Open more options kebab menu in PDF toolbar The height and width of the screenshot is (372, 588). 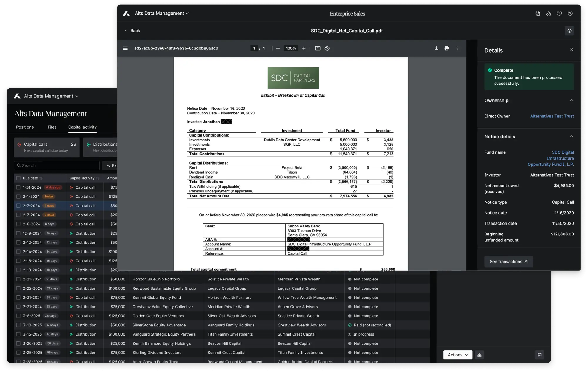(x=457, y=48)
